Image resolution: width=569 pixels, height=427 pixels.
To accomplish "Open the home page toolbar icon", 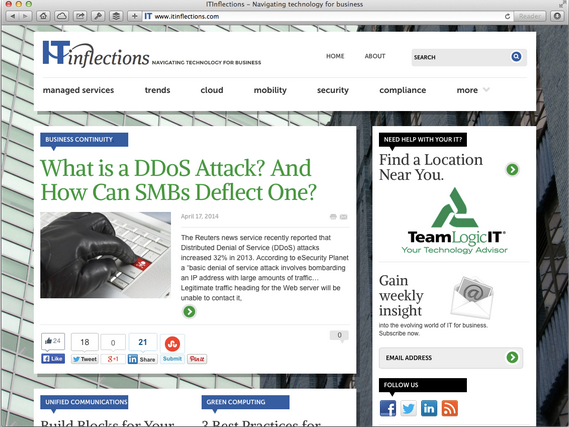I will 44,16.
